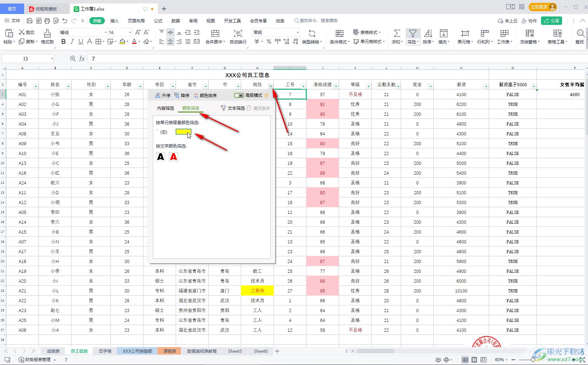Click the Page Layout view icon in status bar

474,360
